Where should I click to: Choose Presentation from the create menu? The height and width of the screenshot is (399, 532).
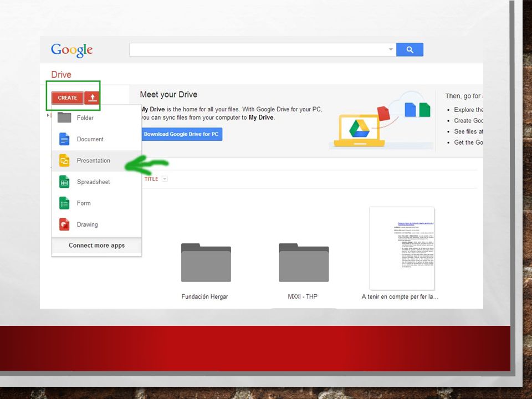96,161
